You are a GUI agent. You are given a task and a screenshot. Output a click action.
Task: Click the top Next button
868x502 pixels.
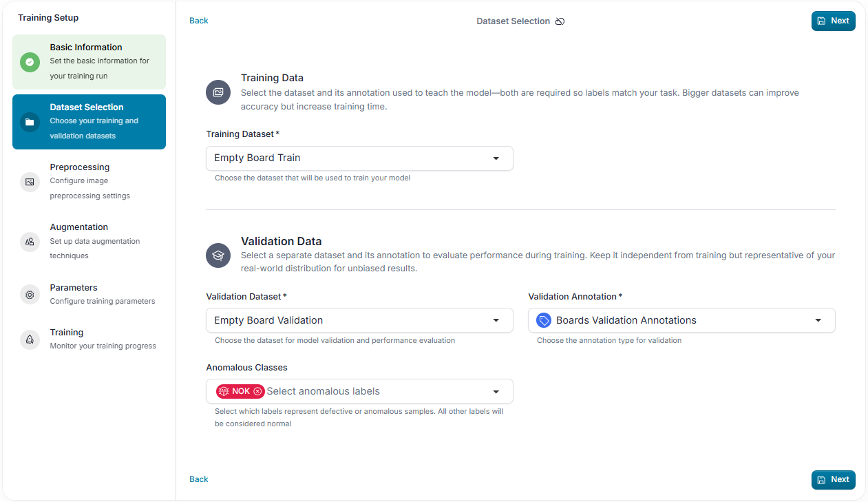pos(833,21)
